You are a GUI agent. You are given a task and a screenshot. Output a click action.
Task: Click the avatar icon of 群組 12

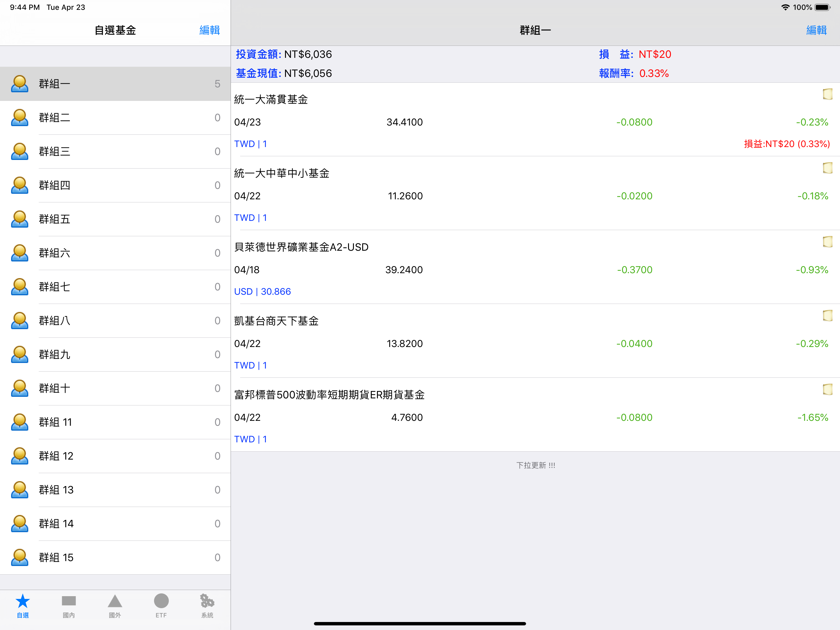[x=20, y=456]
